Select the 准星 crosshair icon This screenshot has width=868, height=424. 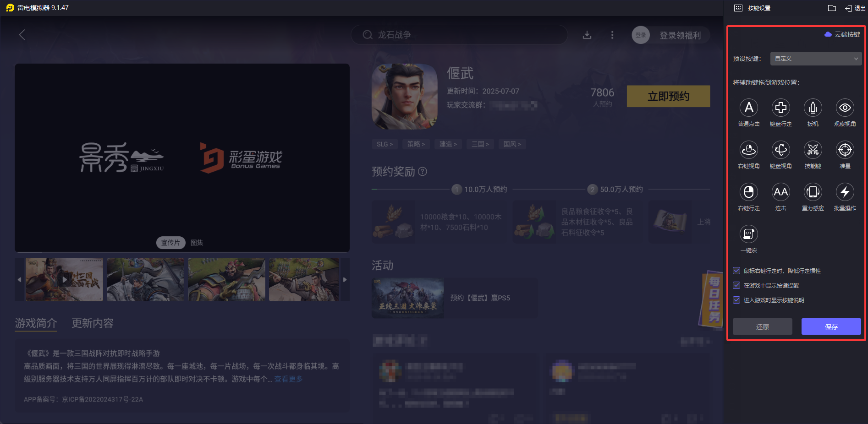[x=845, y=150]
